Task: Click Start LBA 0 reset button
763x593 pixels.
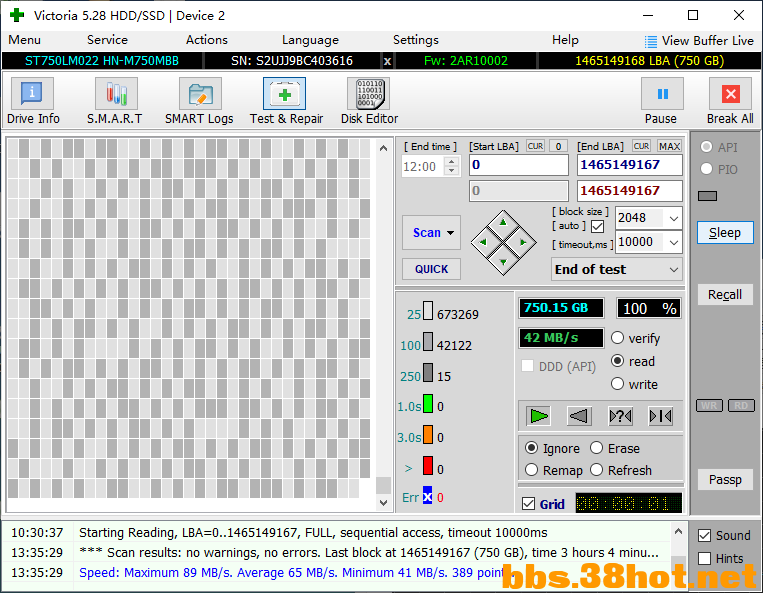Action: pos(559,146)
